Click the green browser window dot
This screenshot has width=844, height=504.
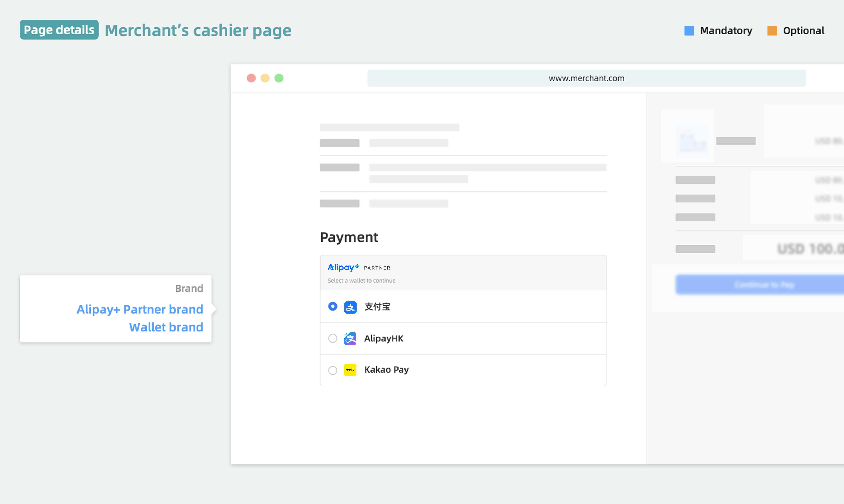click(279, 78)
